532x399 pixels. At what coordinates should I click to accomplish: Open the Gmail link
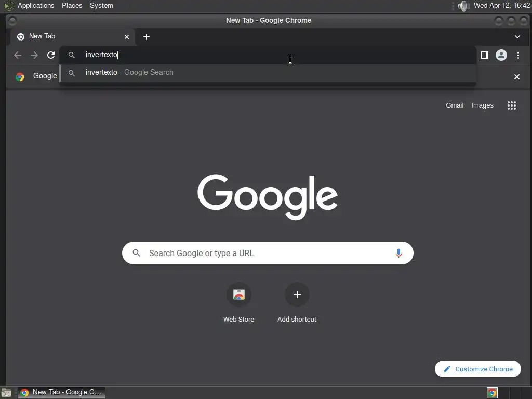[x=455, y=105]
